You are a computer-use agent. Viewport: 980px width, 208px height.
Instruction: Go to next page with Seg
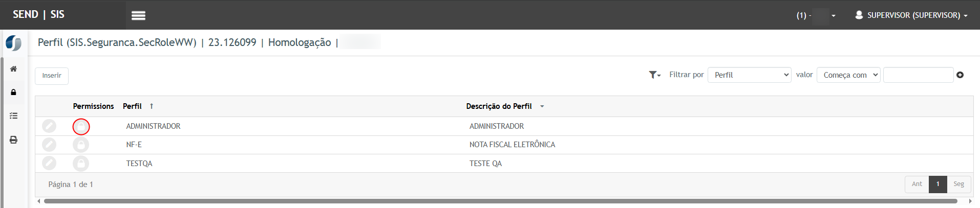click(958, 184)
